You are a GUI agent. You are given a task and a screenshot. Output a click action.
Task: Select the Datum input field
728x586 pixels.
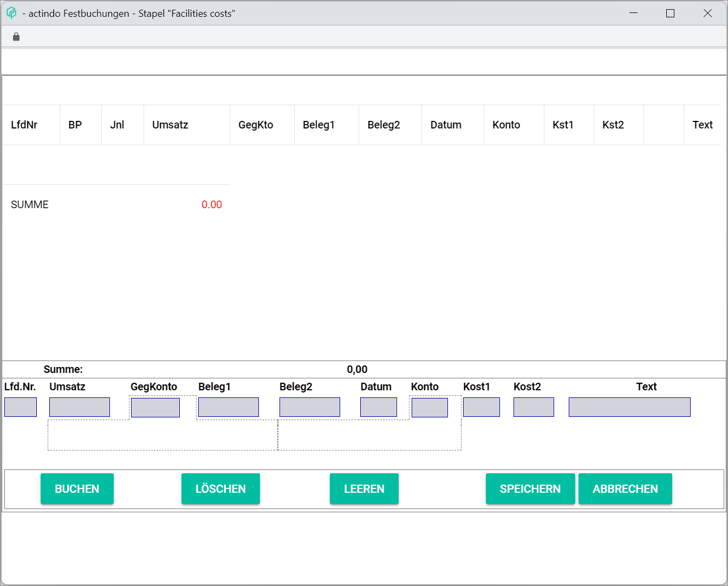(x=379, y=407)
